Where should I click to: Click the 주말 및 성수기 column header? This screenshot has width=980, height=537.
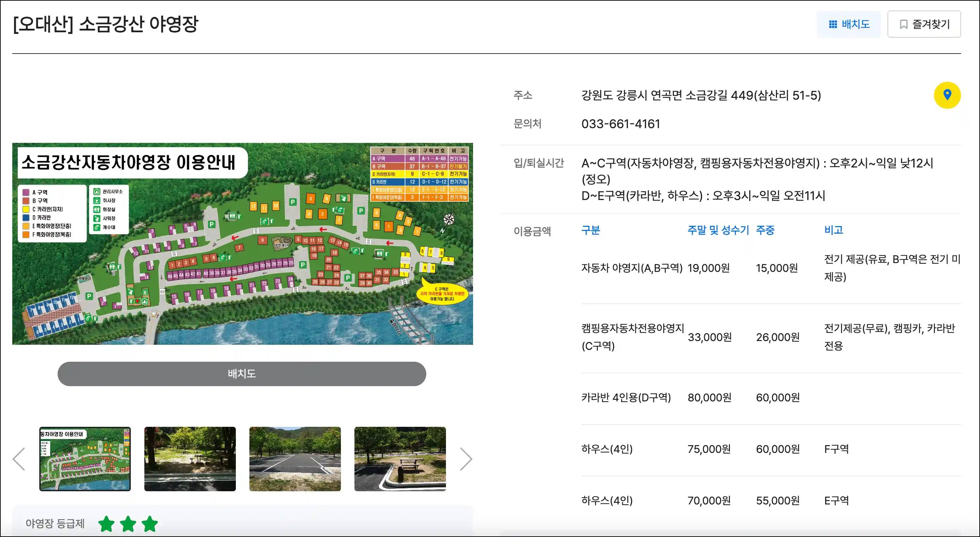point(718,230)
